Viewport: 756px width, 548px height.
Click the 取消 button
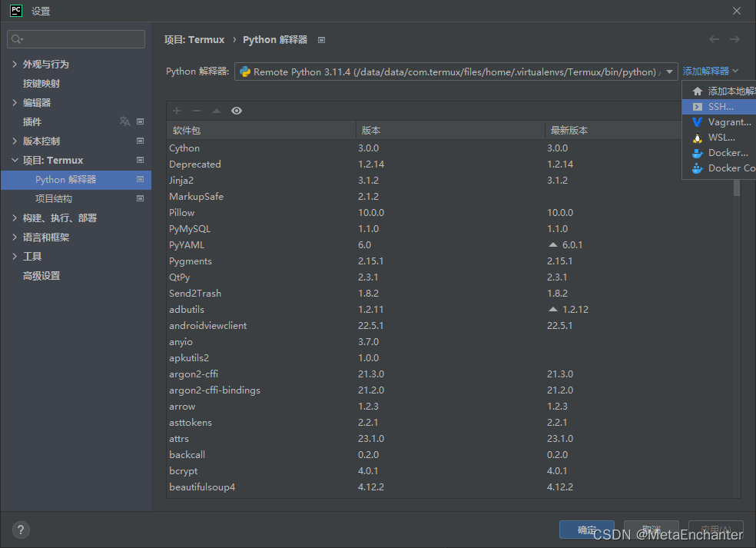click(x=652, y=530)
